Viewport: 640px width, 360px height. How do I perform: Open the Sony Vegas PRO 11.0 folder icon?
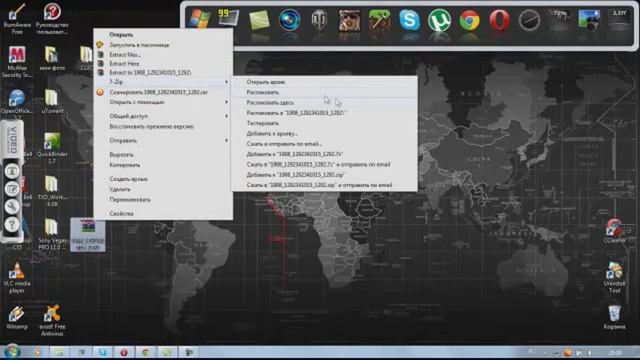(52, 234)
